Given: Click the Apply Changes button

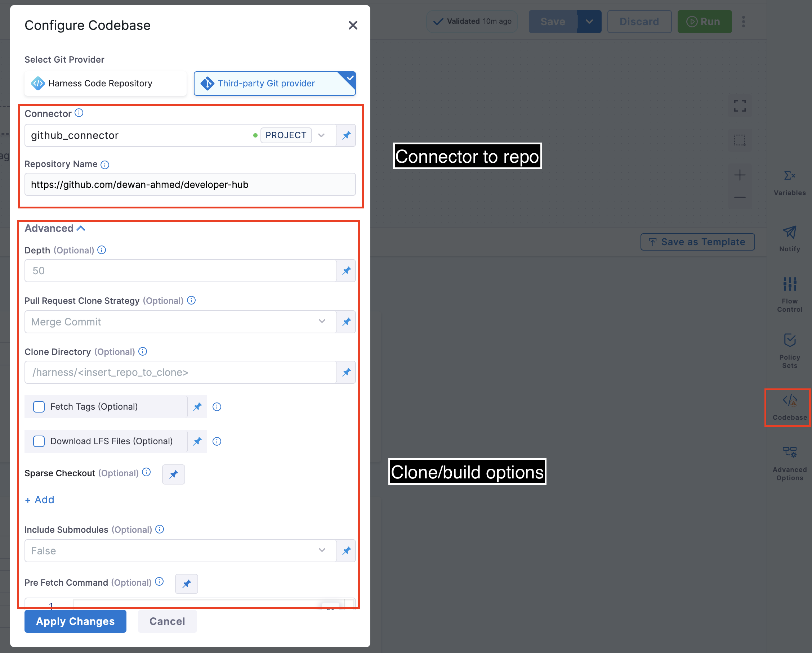Looking at the screenshot, I should (x=75, y=621).
